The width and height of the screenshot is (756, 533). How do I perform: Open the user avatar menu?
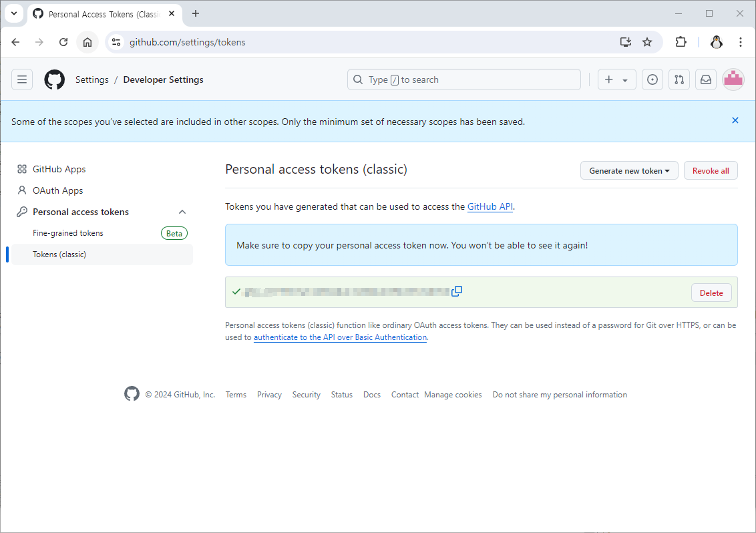733,79
